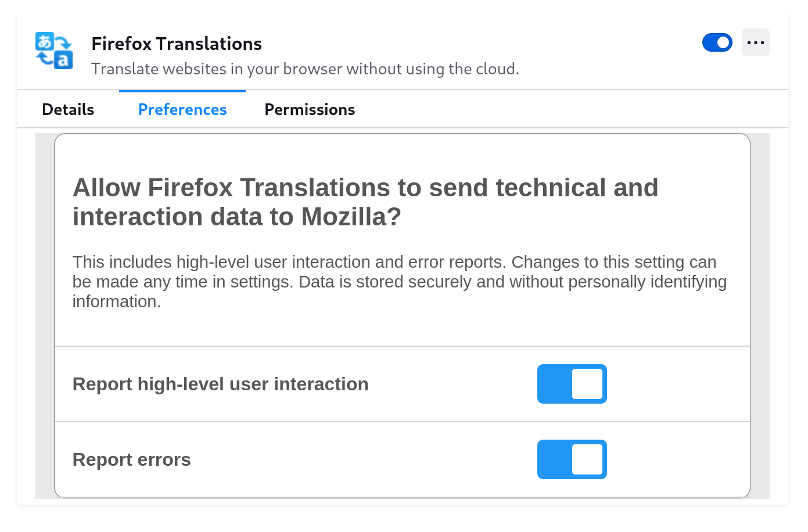Switch to the Details tab
The width and height of the screenshot is (808, 532).
click(x=68, y=109)
